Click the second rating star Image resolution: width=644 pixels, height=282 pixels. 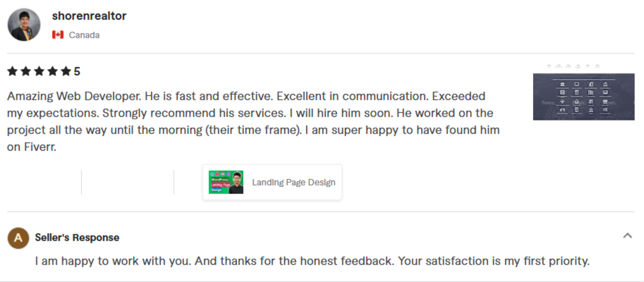click(x=26, y=71)
